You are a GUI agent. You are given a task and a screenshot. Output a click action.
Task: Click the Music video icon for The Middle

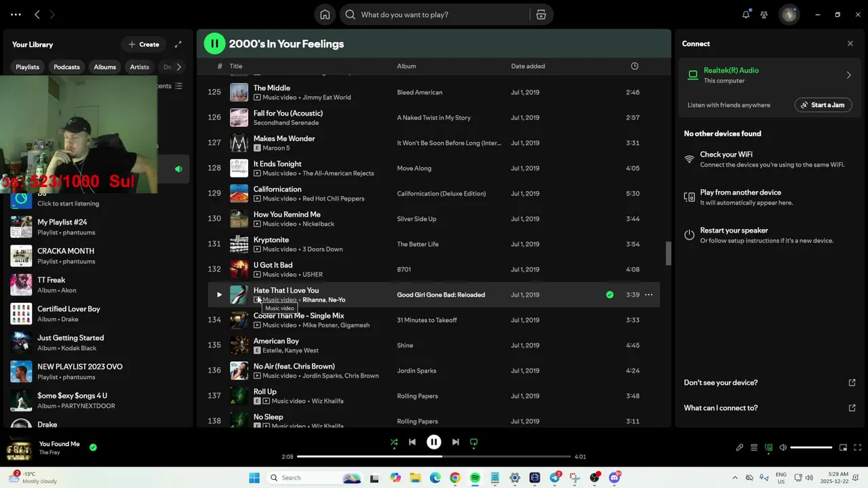(257, 98)
